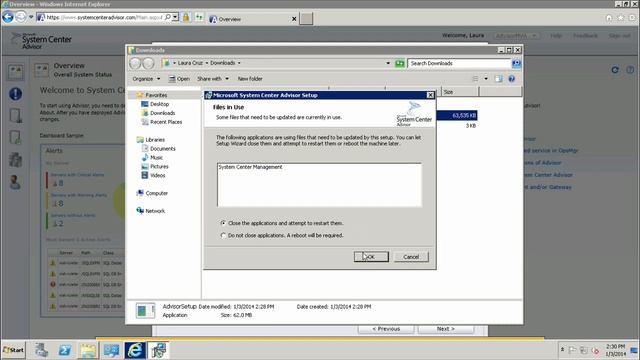Select Network in navigation pane

pos(151,211)
